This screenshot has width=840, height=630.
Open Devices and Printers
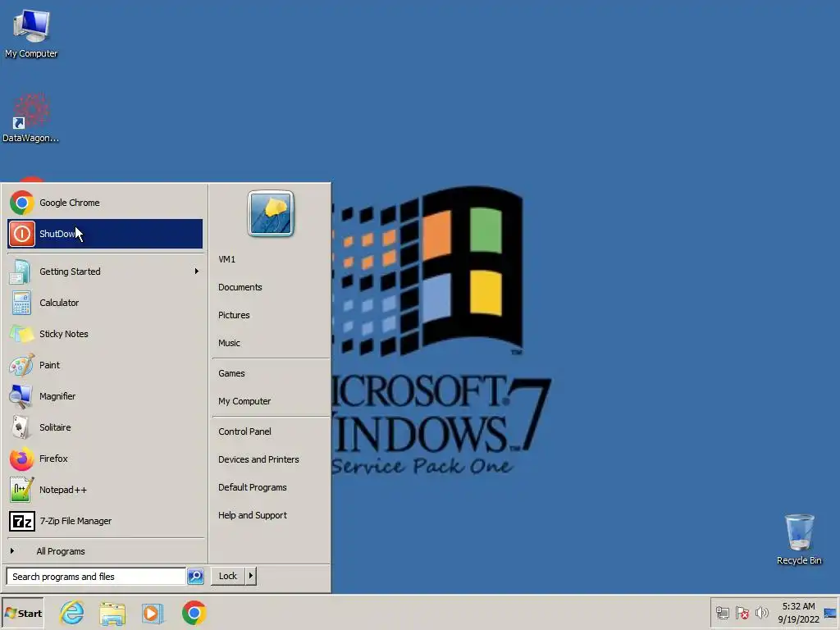tap(258, 459)
